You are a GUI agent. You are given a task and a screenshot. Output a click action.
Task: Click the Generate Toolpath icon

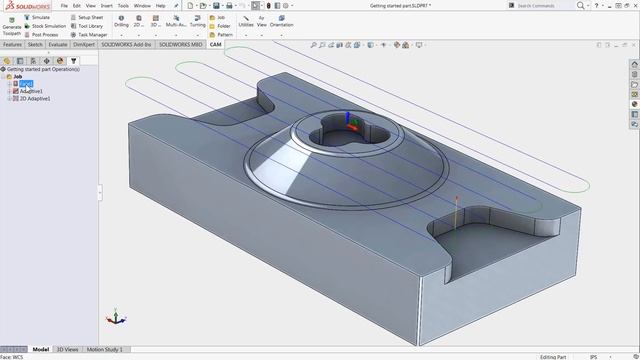tap(12, 20)
